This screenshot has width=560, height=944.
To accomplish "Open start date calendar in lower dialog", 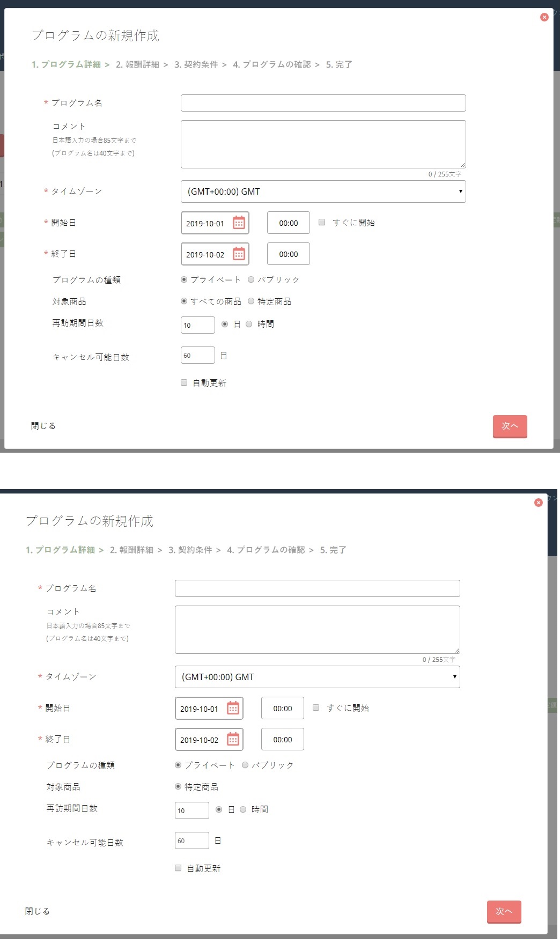I will click(x=233, y=708).
